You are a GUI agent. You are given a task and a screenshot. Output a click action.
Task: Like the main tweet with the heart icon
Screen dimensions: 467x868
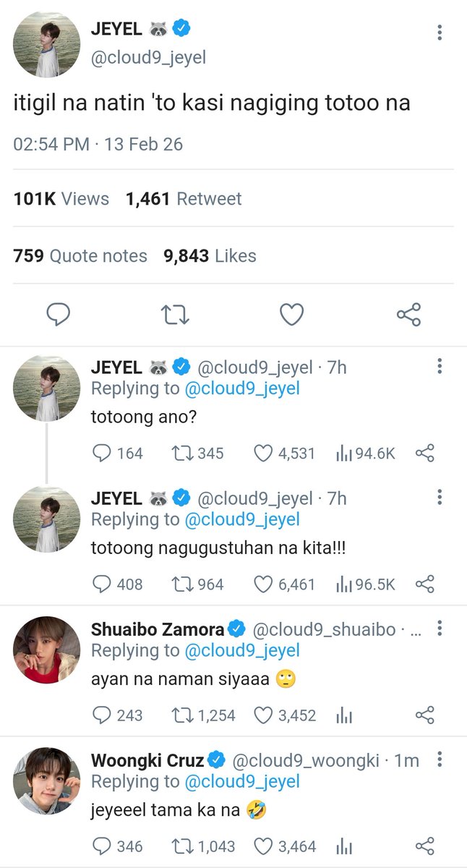pos(291,315)
